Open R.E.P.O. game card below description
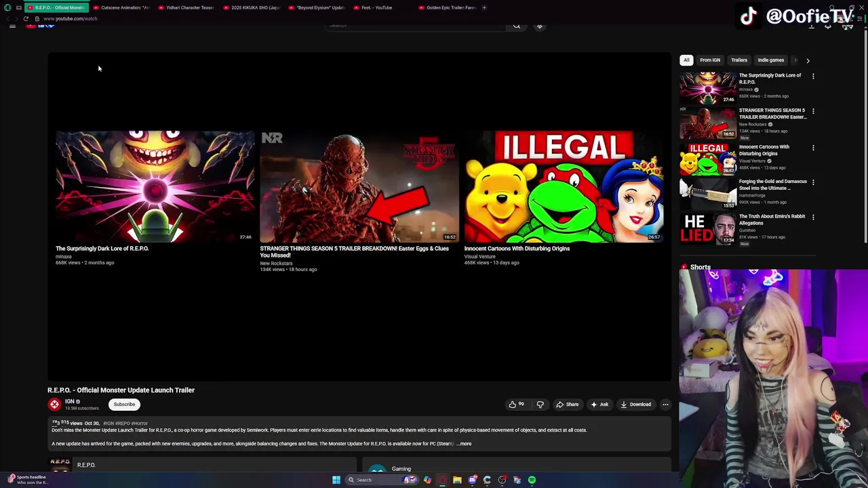868x488 pixels. [x=201, y=465]
